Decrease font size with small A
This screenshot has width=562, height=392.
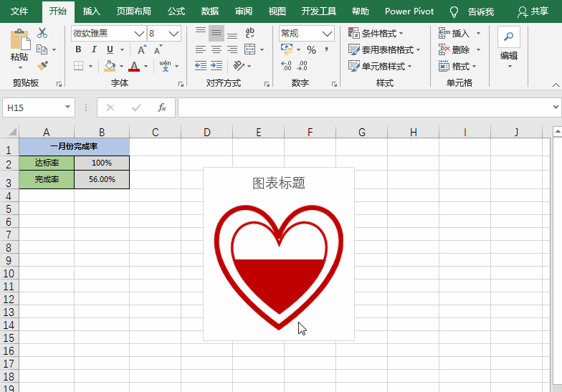coord(158,49)
